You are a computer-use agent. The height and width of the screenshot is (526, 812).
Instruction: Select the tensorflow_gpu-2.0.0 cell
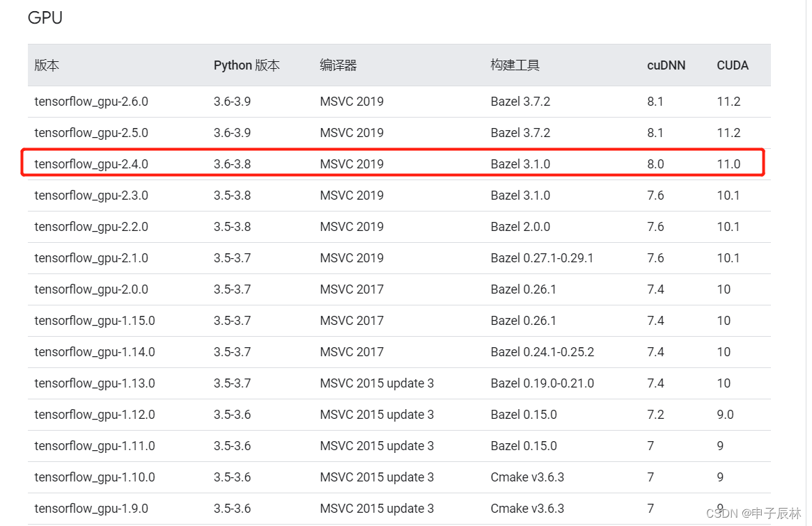91,289
